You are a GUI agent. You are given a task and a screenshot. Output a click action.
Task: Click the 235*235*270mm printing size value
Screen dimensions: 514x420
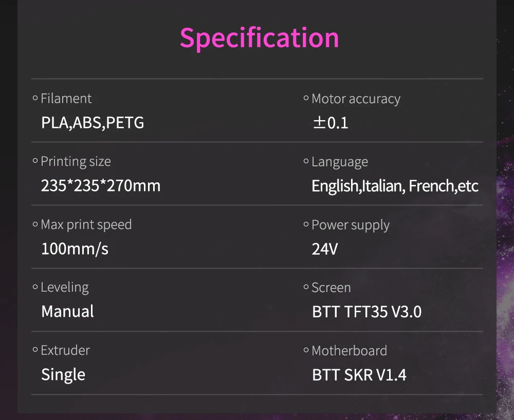coord(101,186)
